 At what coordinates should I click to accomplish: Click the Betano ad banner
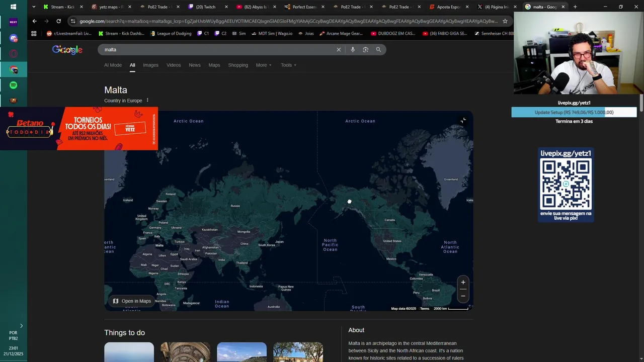click(x=79, y=129)
